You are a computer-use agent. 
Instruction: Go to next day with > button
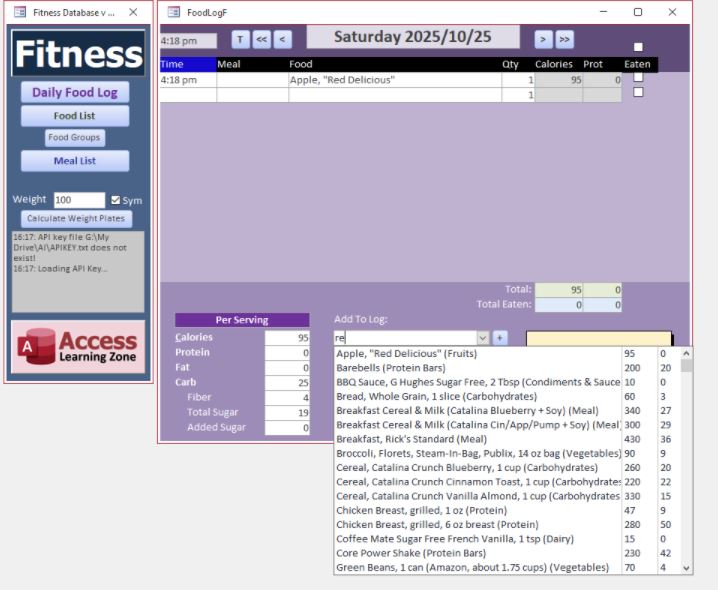pyautogui.click(x=543, y=40)
